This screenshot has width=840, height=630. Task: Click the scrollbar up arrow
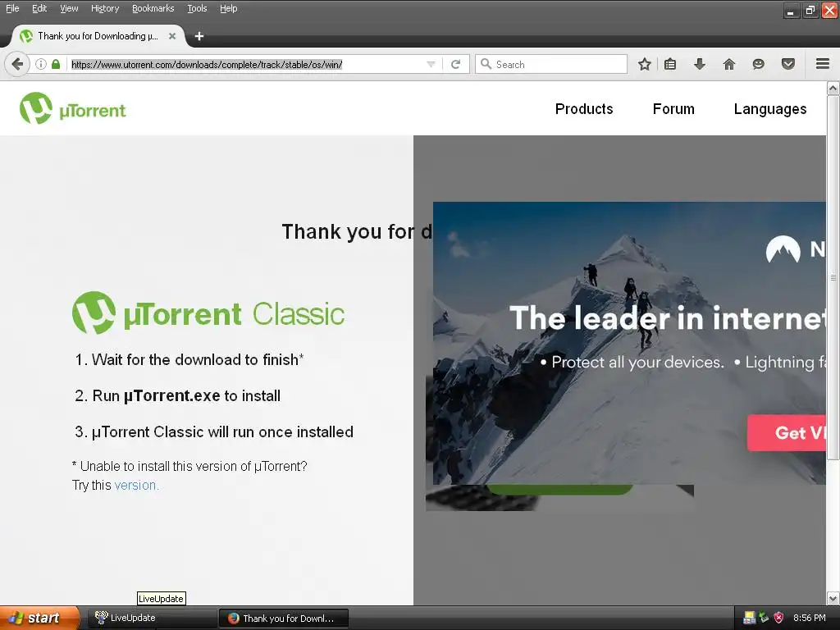pos(833,88)
